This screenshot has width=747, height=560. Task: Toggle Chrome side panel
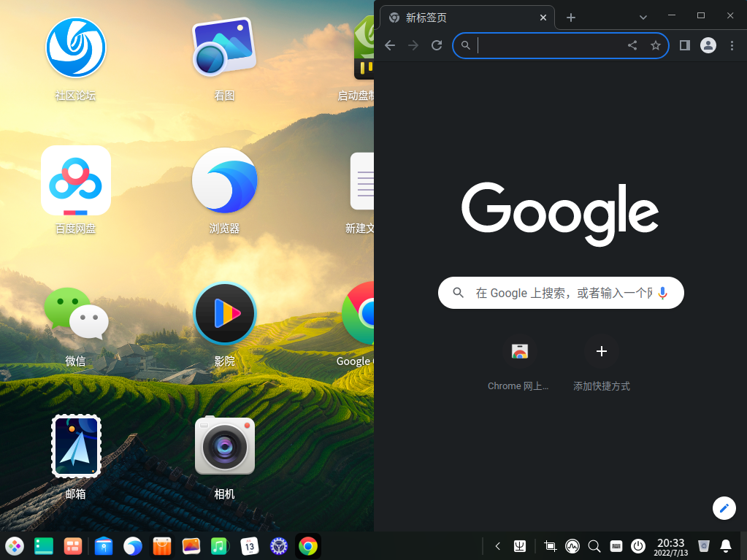click(x=685, y=45)
